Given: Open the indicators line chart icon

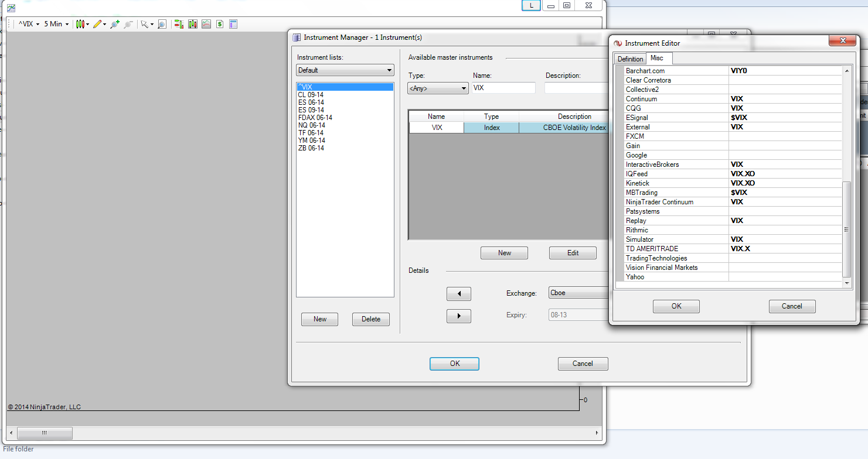Looking at the screenshot, I should pyautogui.click(x=206, y=24).
